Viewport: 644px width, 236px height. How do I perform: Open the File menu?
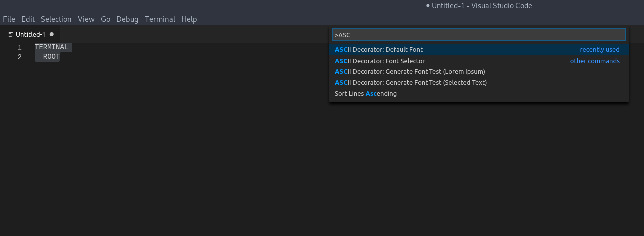click(x=9, y=19)
